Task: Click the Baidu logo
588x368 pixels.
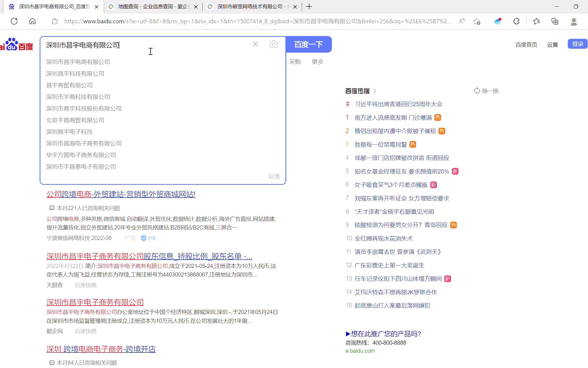Action: [x=17, y=44]
